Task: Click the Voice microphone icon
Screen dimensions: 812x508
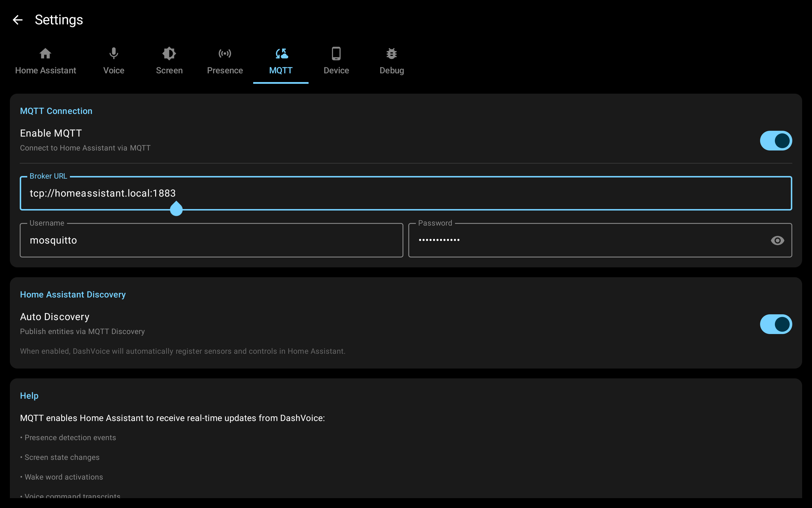Action: pos(114,53)
